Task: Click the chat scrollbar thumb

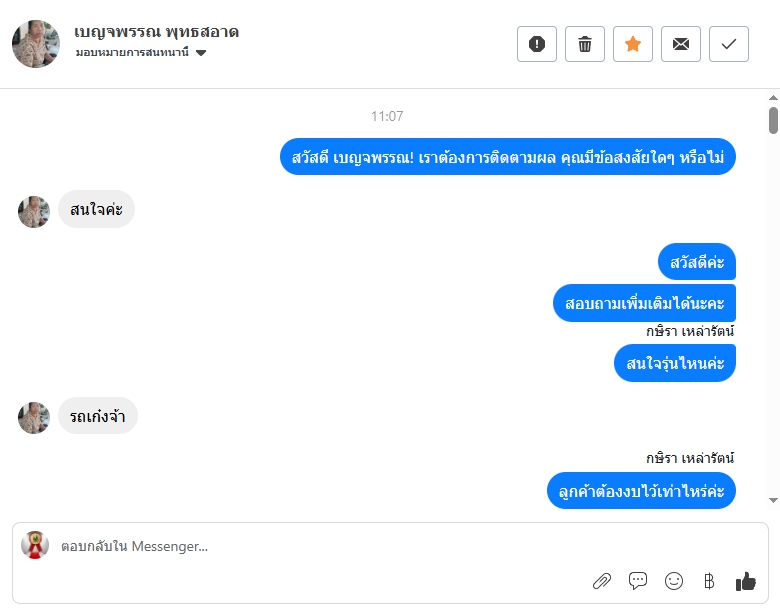Action: [x=773, y=120]
